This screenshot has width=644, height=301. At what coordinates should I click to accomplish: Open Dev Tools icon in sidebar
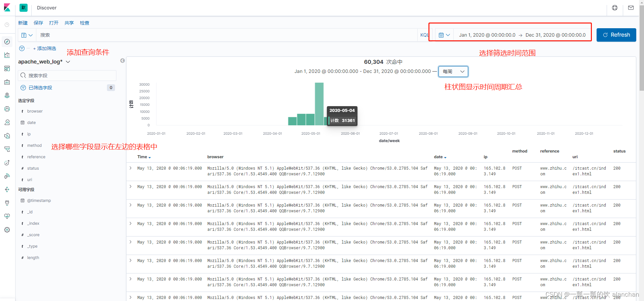(x=7, y=203)
